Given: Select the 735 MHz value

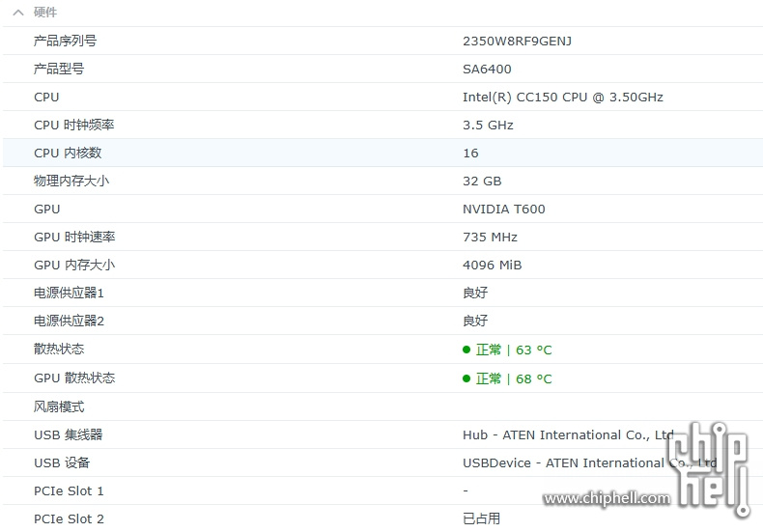Looking at the screenshot, I should (x=490, y=238).
